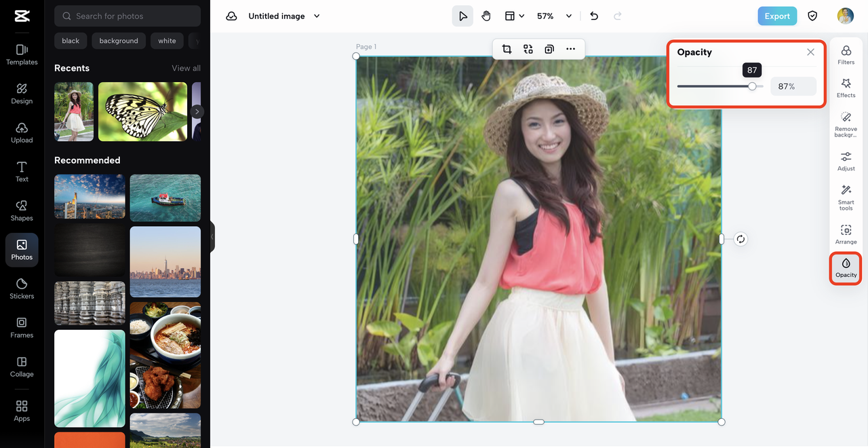
Task: Click the 87% opacity value field
Action: click(793, 86)
